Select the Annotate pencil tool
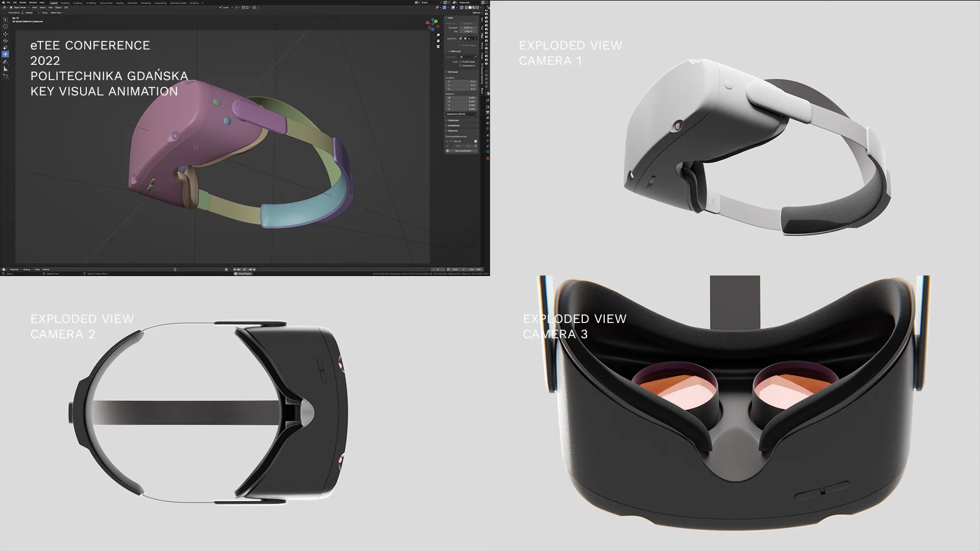The height and width of the screenshot is (551, 980). [6, 62]
